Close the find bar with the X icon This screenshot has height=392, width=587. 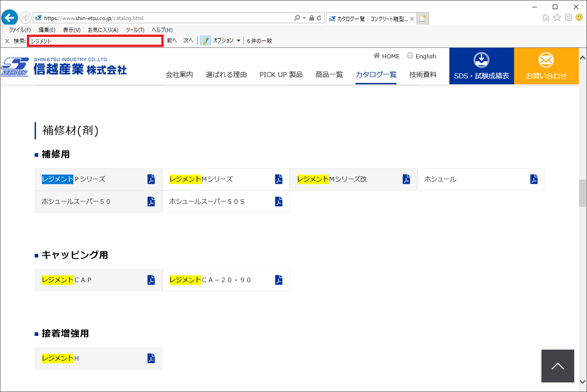coord(7,41)
